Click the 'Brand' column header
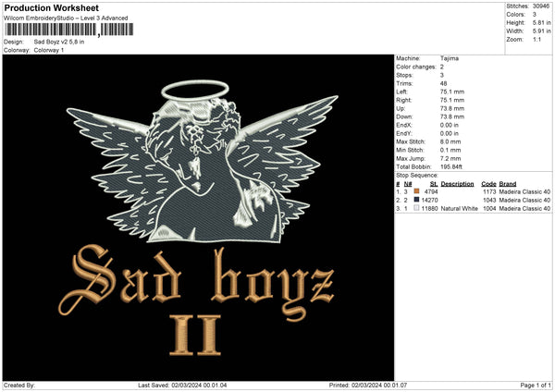 508,184
